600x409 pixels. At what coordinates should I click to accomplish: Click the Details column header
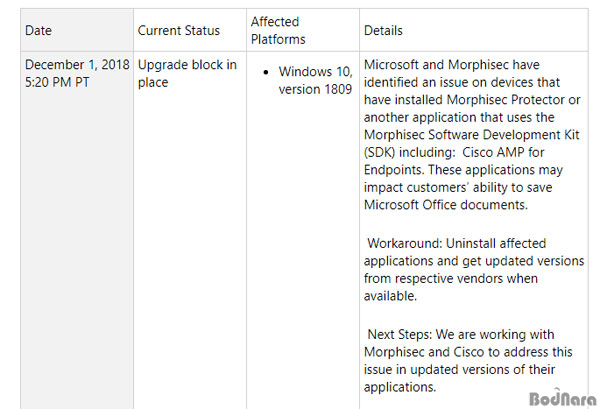[383, 30]
